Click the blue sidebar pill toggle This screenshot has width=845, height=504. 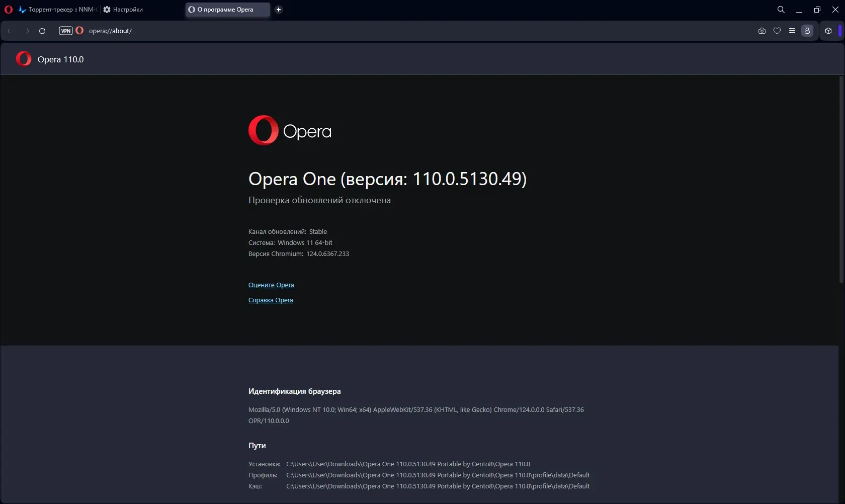[839, 31]
